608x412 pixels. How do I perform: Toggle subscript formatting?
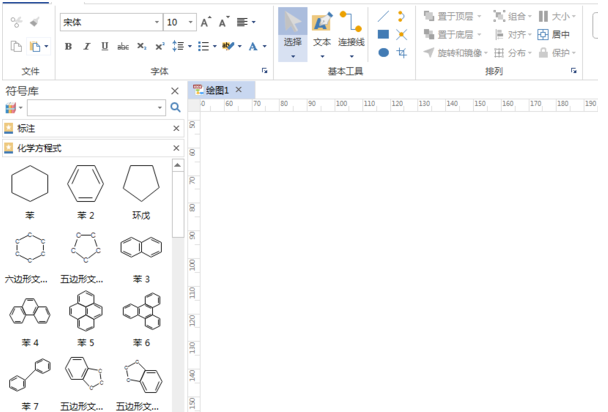[142, 47]
